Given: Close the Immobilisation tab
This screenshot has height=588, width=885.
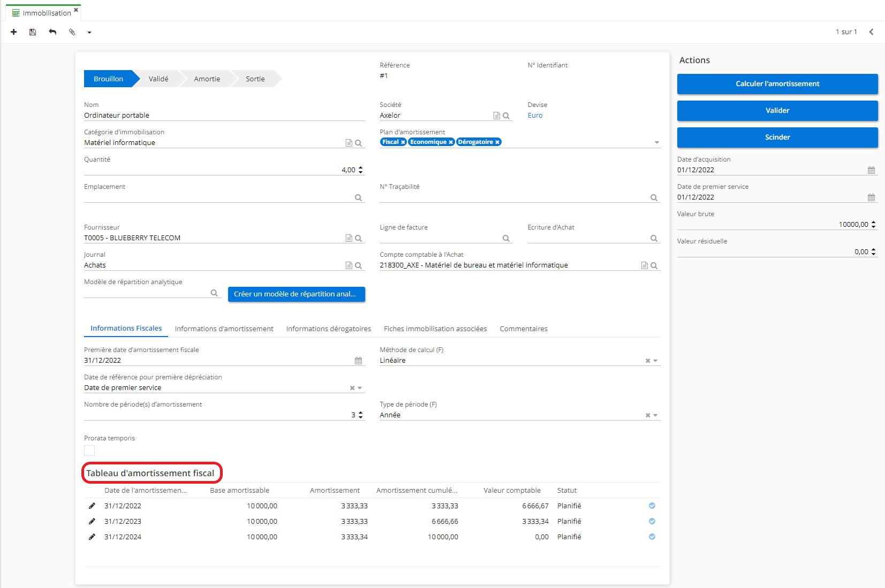Looking at the screenshot, I should point(76,10).
